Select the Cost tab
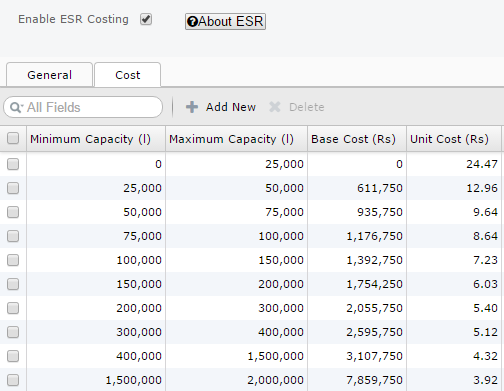504x391 pixels. [x=128, y=75]
